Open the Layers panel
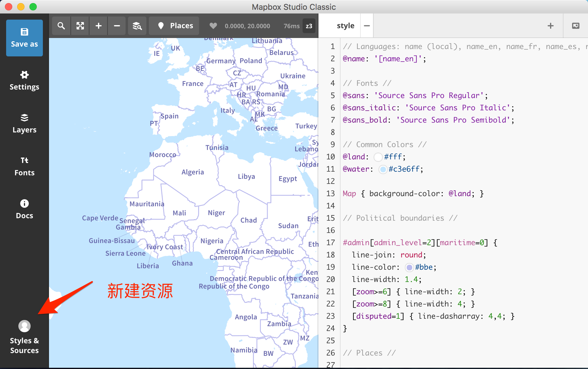 pos(24,124)
